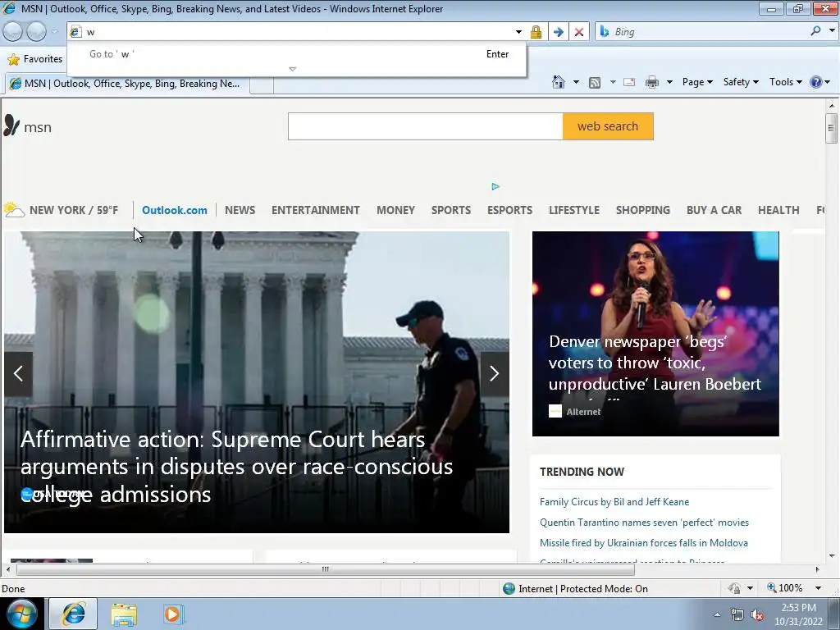The image size is (840, 630).
Task: Open Denver newspaper Lauren Boebert story
Action: (655, 363)
